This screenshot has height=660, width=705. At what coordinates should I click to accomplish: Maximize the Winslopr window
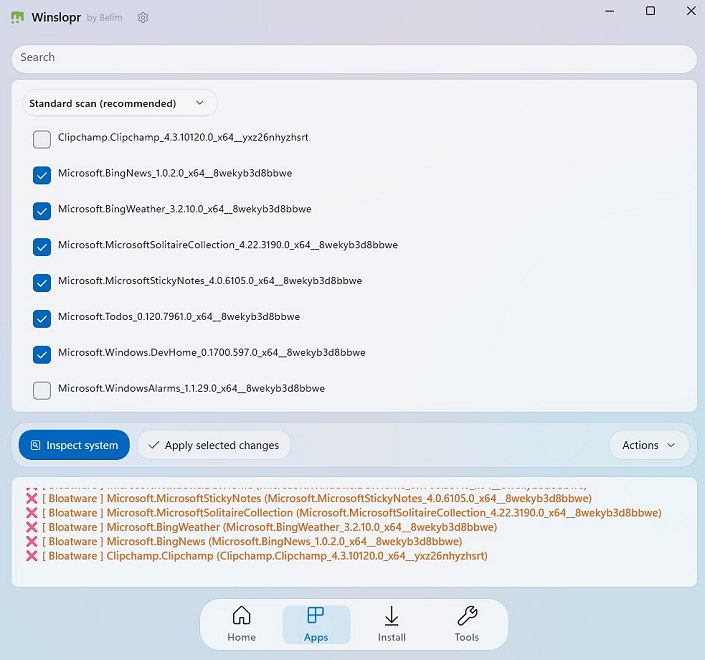pos(650,11)
